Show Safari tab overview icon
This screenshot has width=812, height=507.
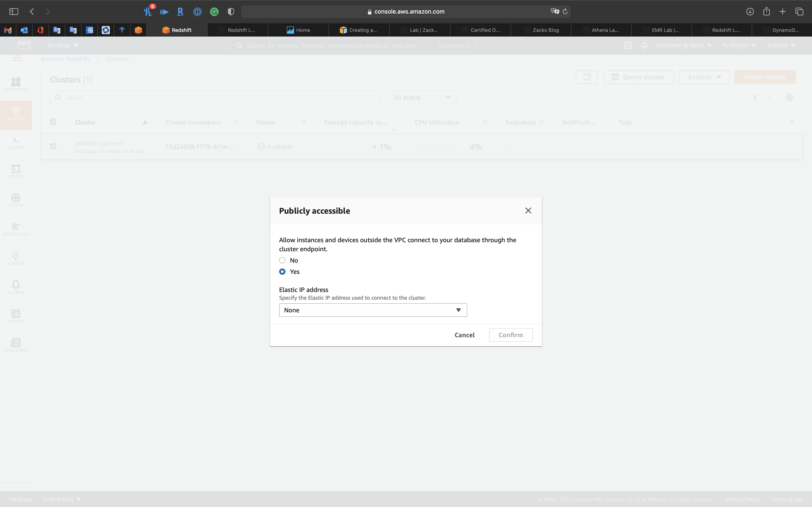[x=799, y=11]
